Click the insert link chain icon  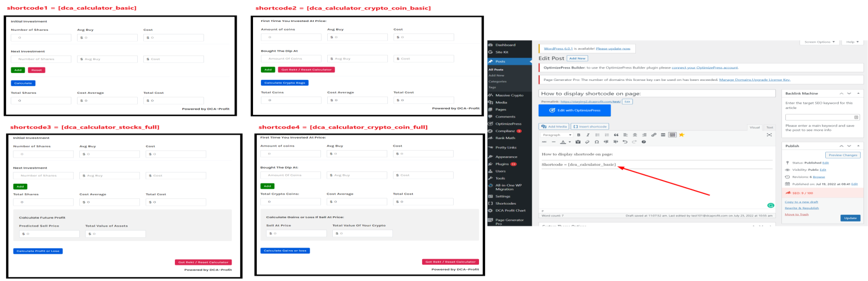point(654,135)
